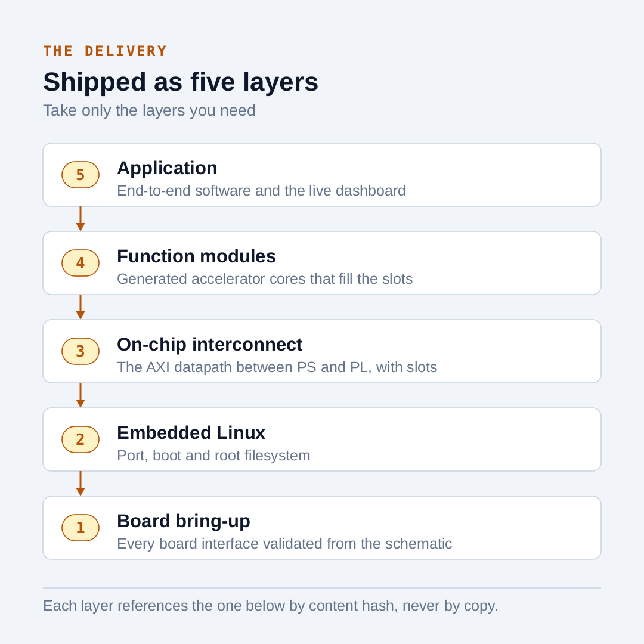Select the Function modules title

196,256
